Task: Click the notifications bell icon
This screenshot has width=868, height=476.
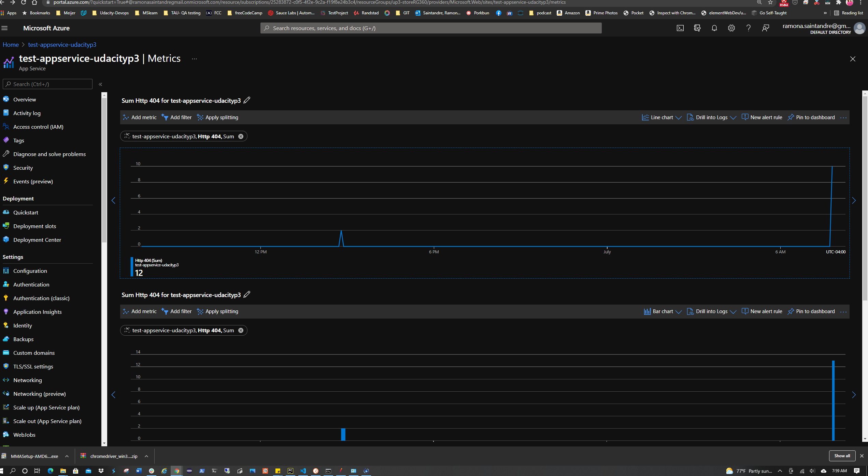Action: pyautogui.click(x=714, y=28)
